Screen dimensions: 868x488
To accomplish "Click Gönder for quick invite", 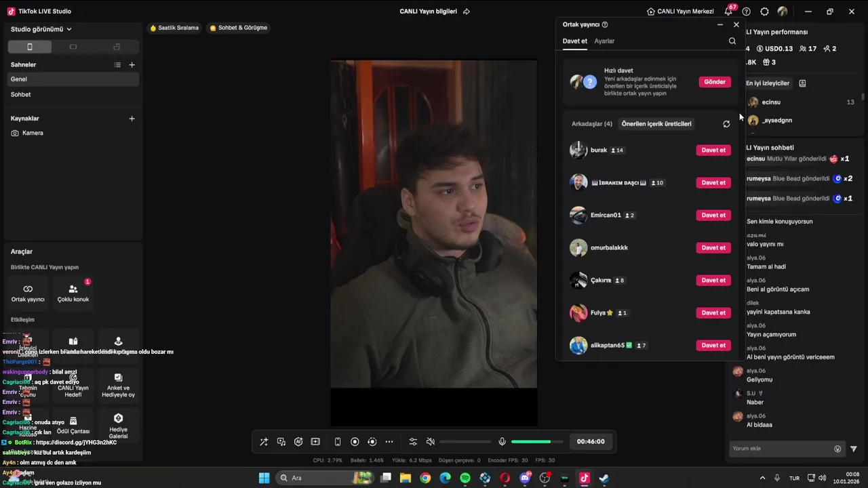I will point(715,82).
